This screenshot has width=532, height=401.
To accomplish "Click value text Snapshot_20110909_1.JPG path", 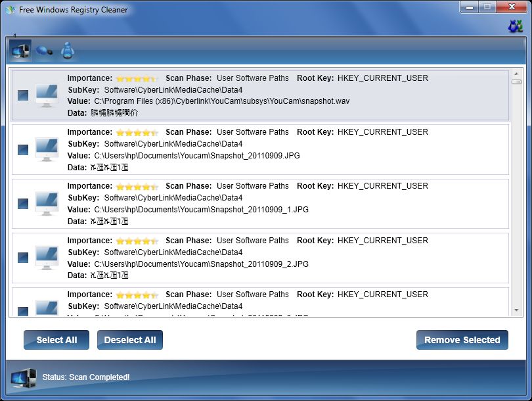I will point(201,210).
